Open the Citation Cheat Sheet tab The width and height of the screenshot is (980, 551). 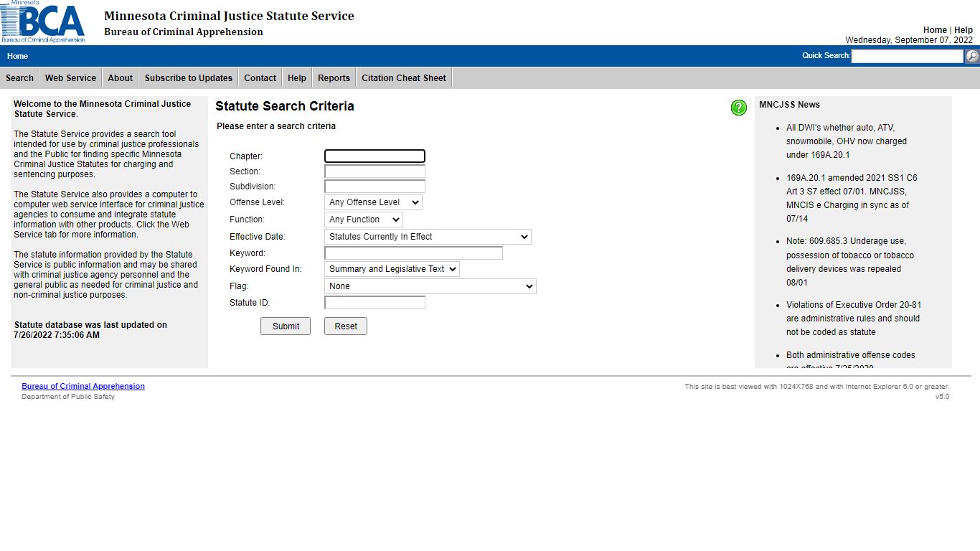pyautogui.click(x=404, y=78)
